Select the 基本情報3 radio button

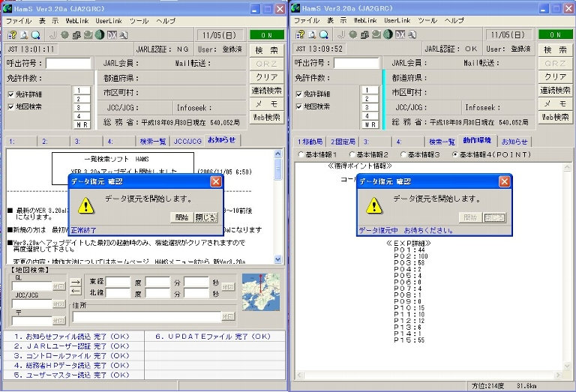[x=403, y=154]
